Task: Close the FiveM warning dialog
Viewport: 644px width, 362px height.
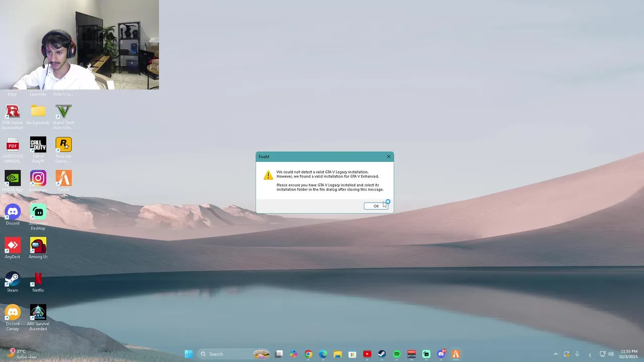Action: (388, 157)
